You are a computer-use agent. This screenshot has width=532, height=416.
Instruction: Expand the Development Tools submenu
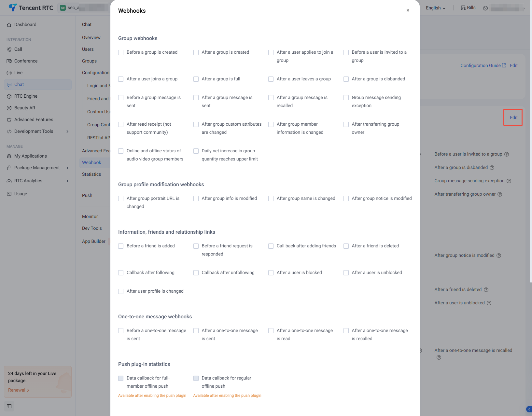click(67, 132)
